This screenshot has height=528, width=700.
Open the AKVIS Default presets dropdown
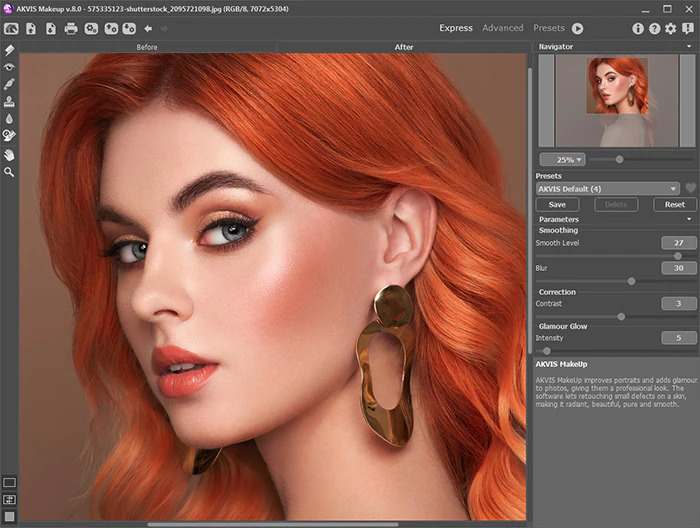point(608,188)
